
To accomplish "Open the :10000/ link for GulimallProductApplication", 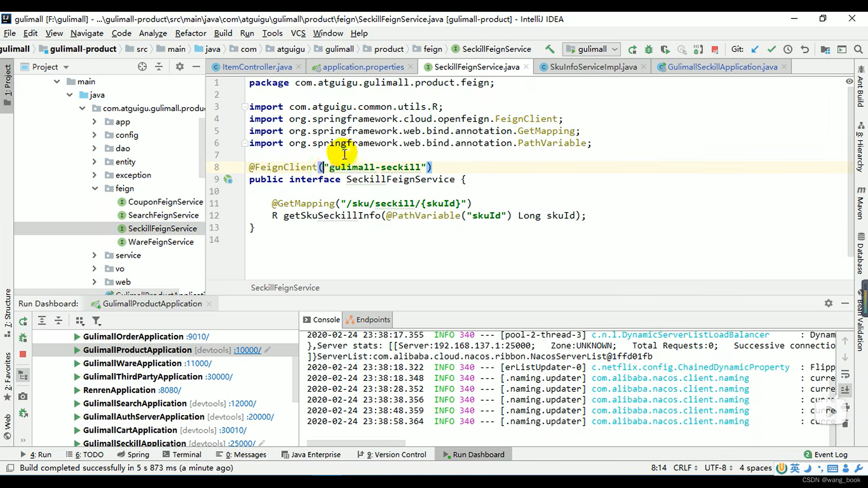I will pos(247,350).
